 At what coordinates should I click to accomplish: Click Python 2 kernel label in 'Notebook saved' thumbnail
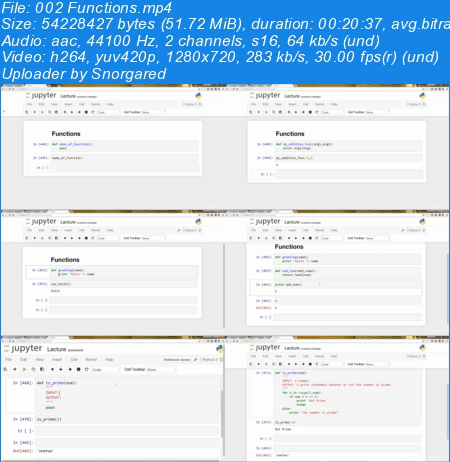tap(210, 360)
